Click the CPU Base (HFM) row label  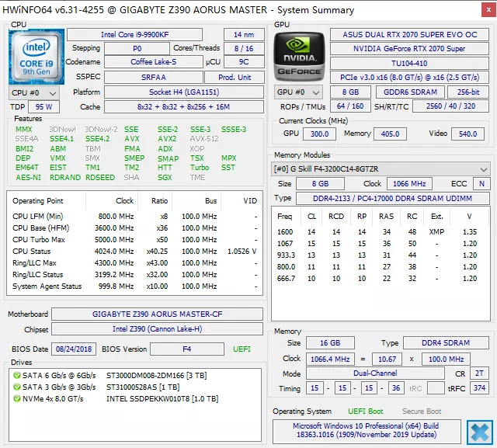41,228
